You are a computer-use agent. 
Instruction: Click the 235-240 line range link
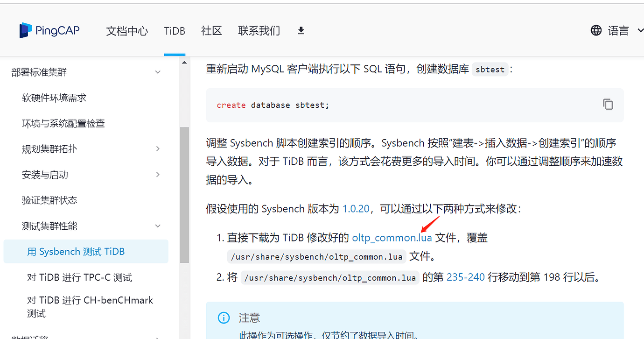pyautogui.click(x=465, y=277)
